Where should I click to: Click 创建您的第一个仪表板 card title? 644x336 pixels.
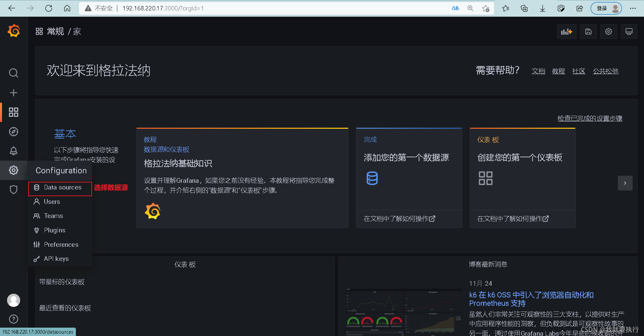click(520, 157)
